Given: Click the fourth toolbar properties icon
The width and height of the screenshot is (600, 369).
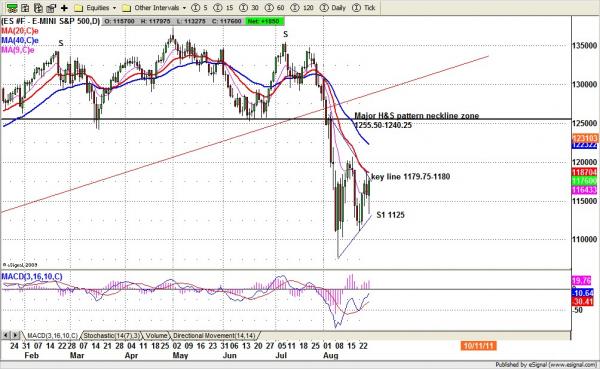Looking at the screenshot, I should click(x=51, y=8).
